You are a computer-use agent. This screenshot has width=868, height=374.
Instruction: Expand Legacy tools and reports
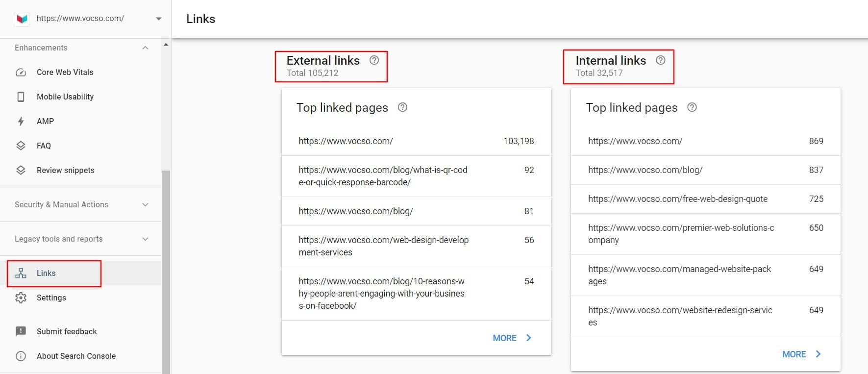(x=145, y=239)
